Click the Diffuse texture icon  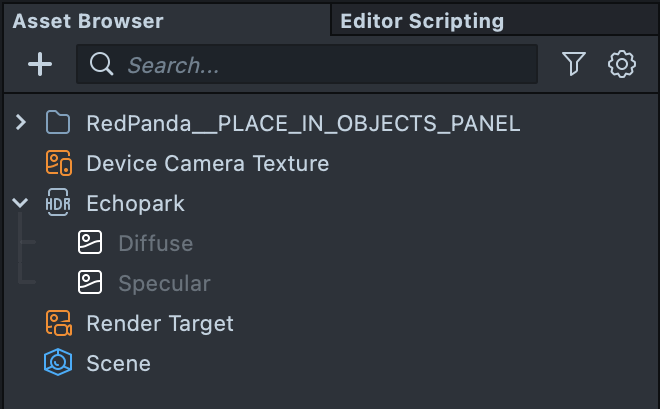coord(91,243)
